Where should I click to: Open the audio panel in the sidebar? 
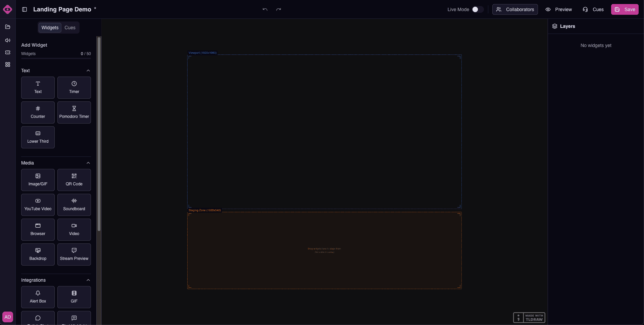coord(7,40)
